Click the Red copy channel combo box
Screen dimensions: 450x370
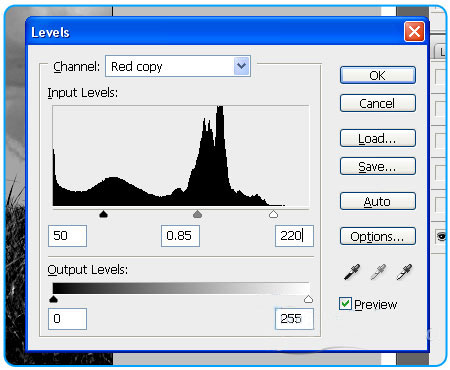pyautogui.click(x=178, y=66)
